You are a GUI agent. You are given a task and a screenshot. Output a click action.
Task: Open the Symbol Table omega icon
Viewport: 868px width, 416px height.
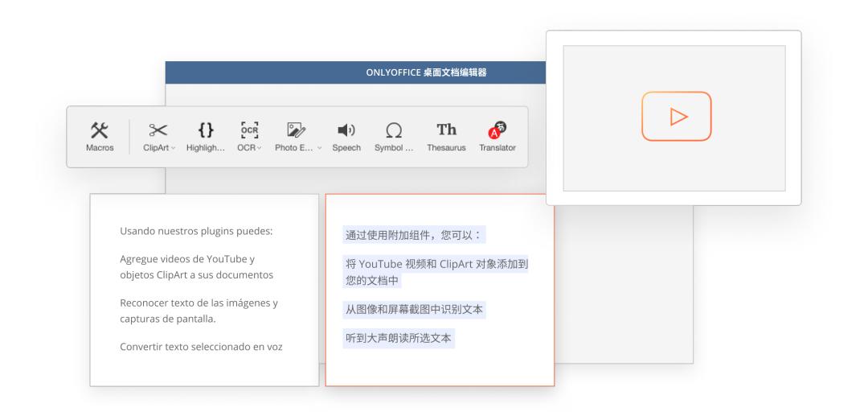[394, 130]
